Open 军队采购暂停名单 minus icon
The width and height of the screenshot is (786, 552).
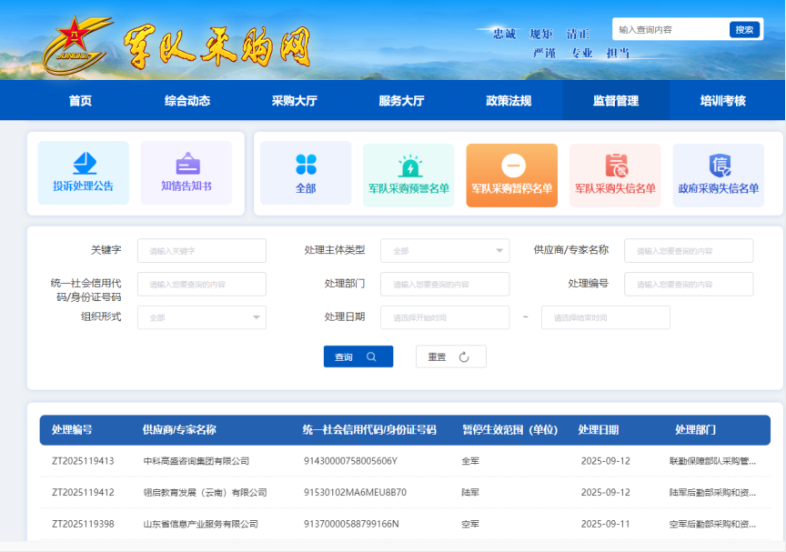(513, 165)
